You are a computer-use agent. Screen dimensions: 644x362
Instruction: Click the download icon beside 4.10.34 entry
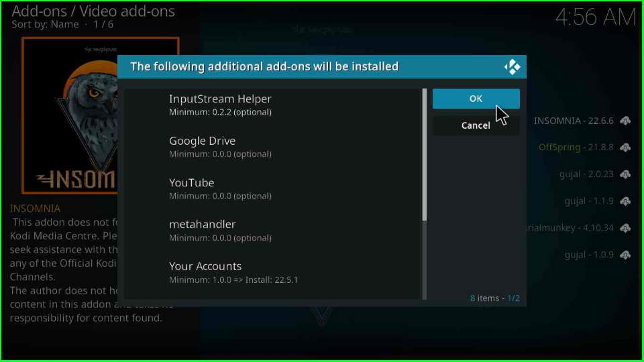625,228
